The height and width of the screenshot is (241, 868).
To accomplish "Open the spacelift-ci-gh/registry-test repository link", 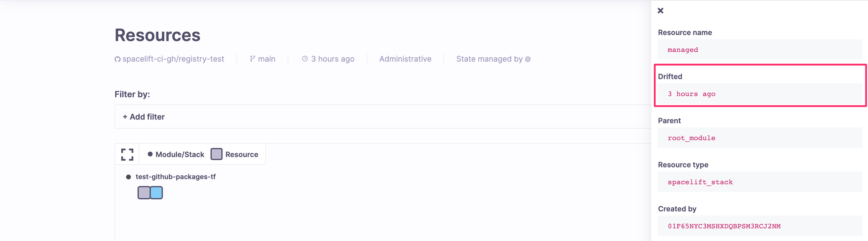I will tap(174, 58).
